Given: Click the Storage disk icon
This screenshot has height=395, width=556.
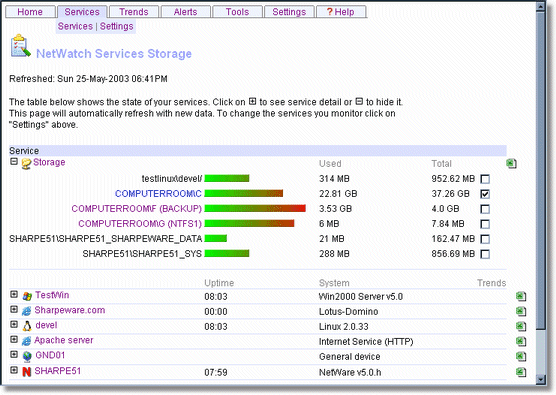Looking at the screenshot, I should click(x=26, y=163).
